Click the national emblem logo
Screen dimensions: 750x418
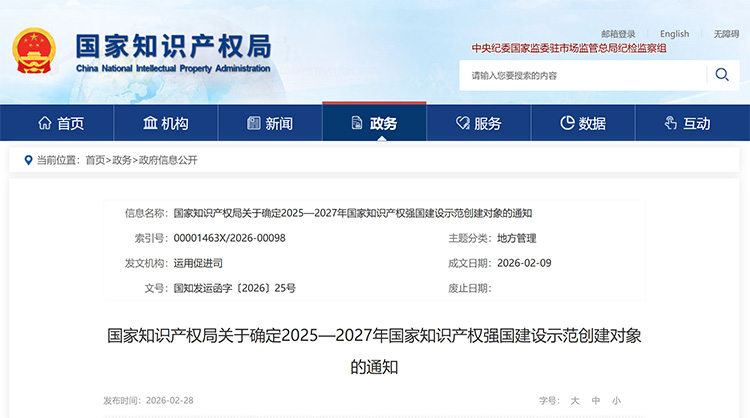click(x=35, y=52)
